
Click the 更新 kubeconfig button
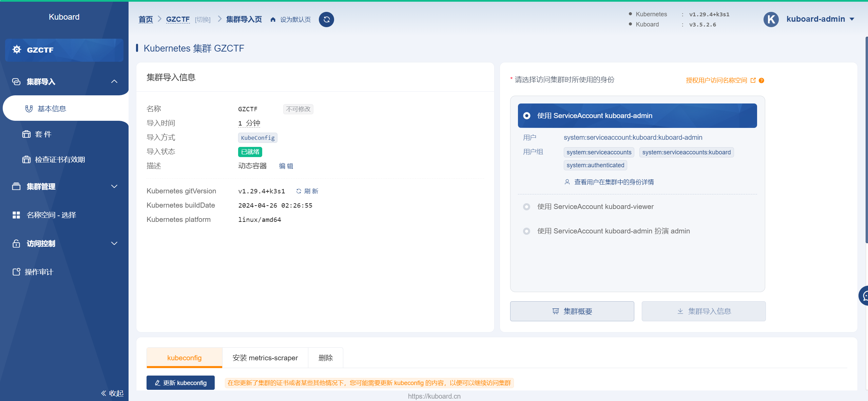click(x=180, y=383)
